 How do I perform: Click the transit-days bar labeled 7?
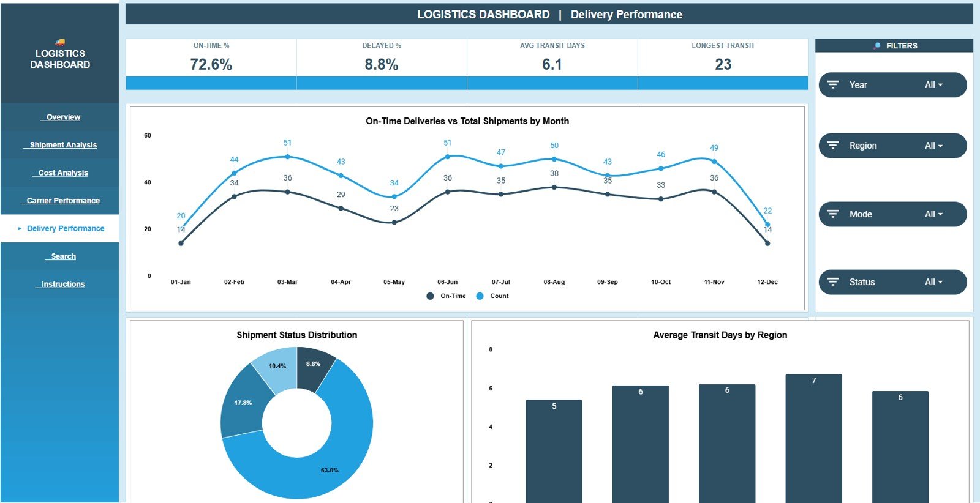[x=813, y=439]
